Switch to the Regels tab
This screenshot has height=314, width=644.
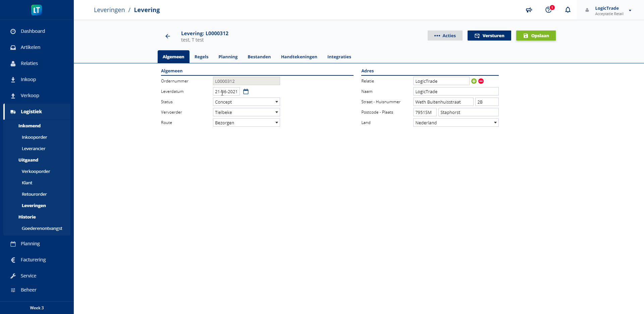pos(201,57)
